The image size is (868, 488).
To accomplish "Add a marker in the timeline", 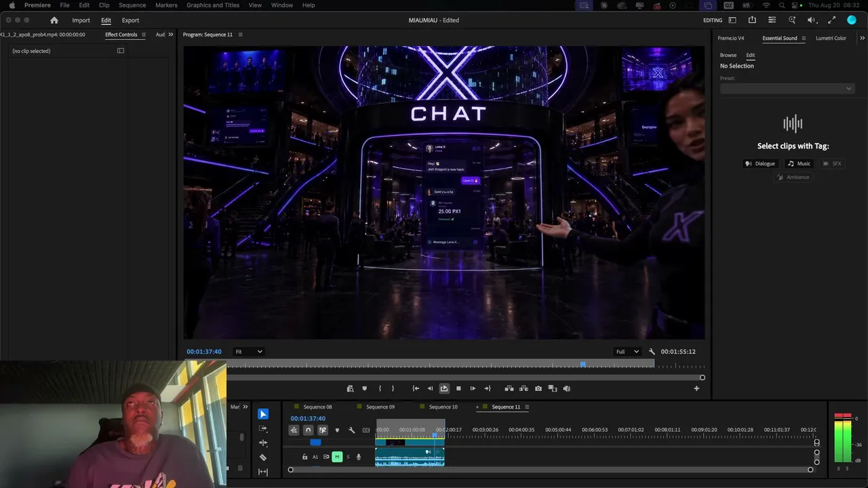I will click(x=337, y=430).
